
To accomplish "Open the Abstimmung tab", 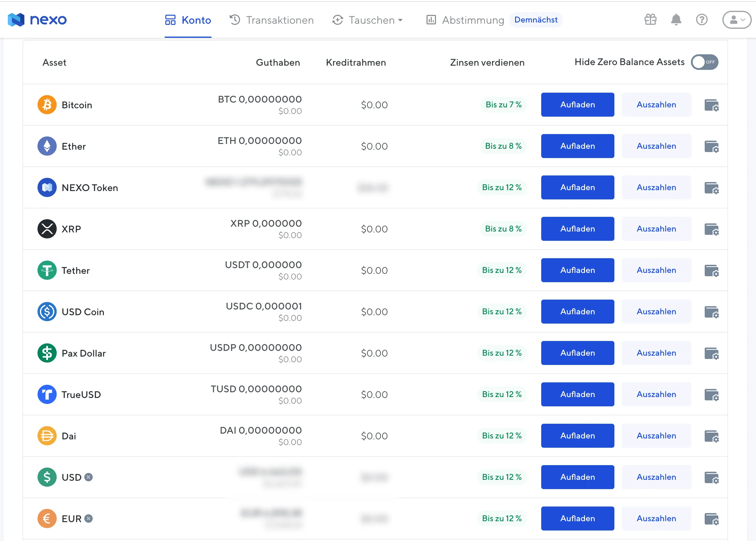I will 465,20.
